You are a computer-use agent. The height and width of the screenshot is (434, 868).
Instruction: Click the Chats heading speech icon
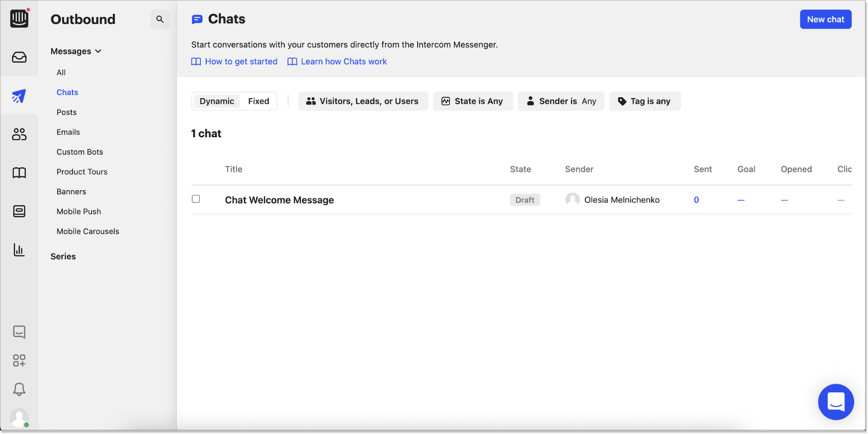(x=197, y=19)
